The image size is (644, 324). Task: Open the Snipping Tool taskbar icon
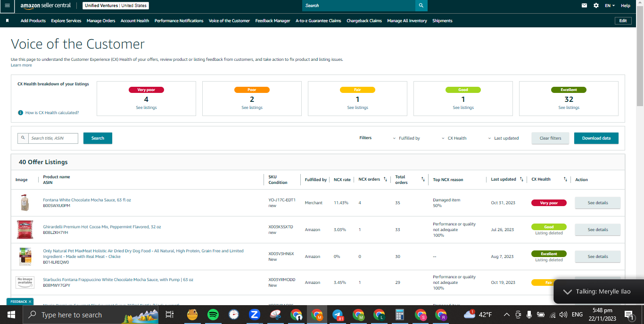click(x=275, y=315)
